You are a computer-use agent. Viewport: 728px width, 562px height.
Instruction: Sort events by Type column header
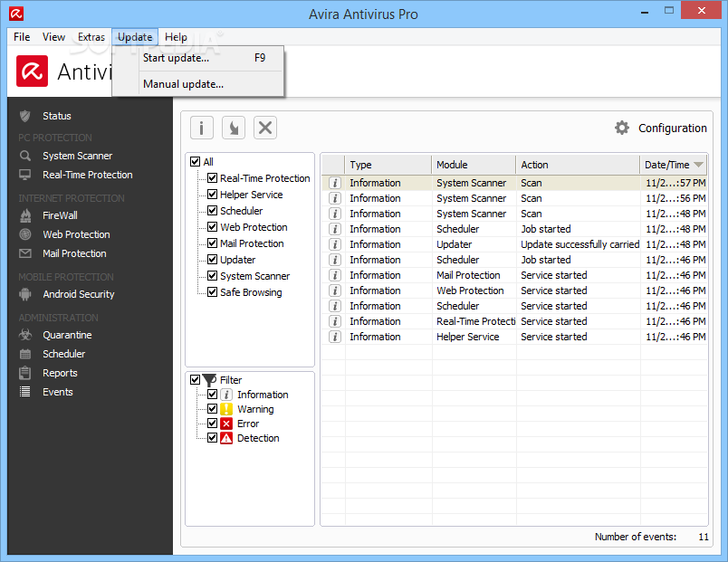(388, 165)
